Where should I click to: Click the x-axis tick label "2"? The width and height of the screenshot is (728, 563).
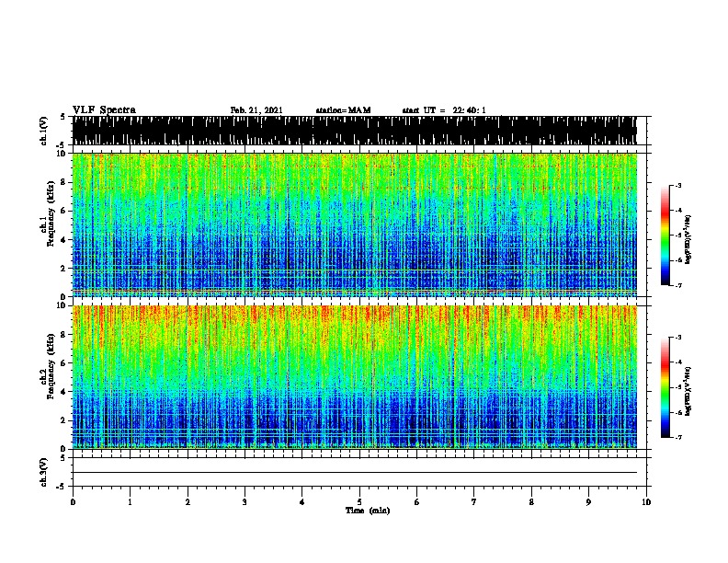[x=188, y=502]
